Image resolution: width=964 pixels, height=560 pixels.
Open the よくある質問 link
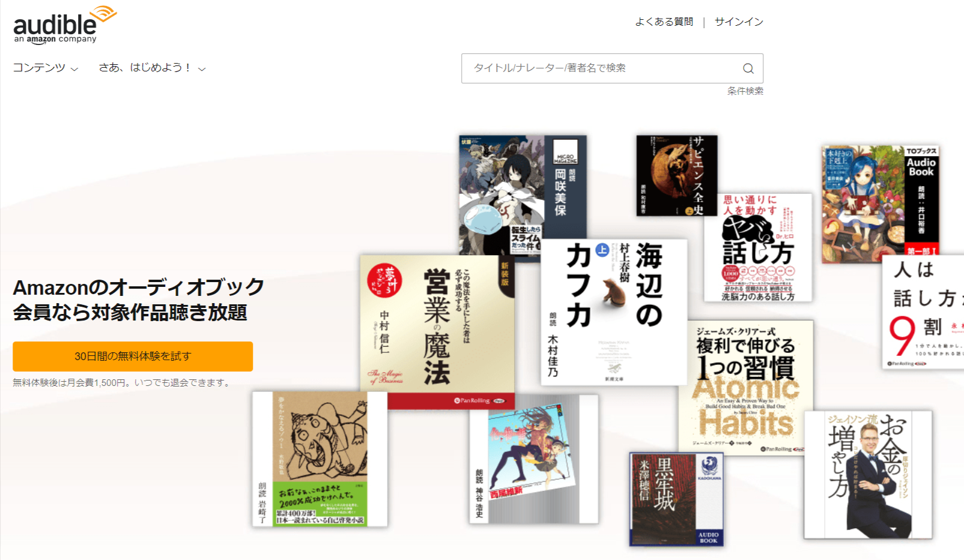pos(664,22)
